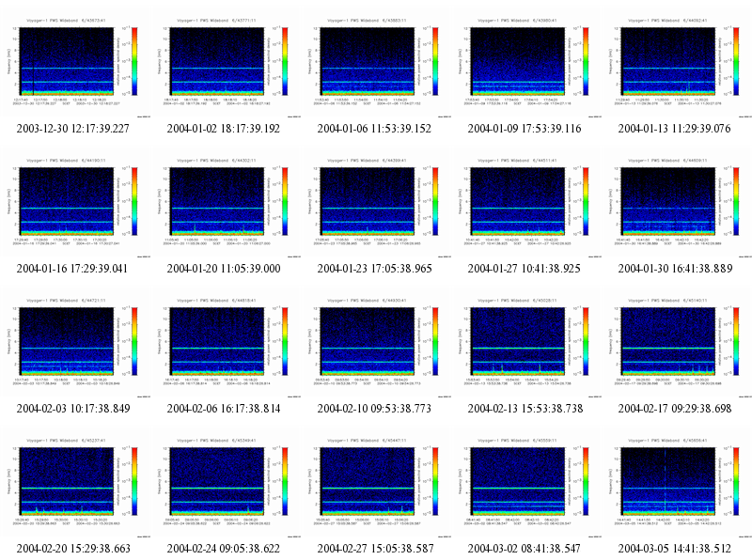Click the caption text 2004-02-06 16:17:38.814
Image resolution: width=752 pixels, height=560 pixels.
(x=224, y=409)
